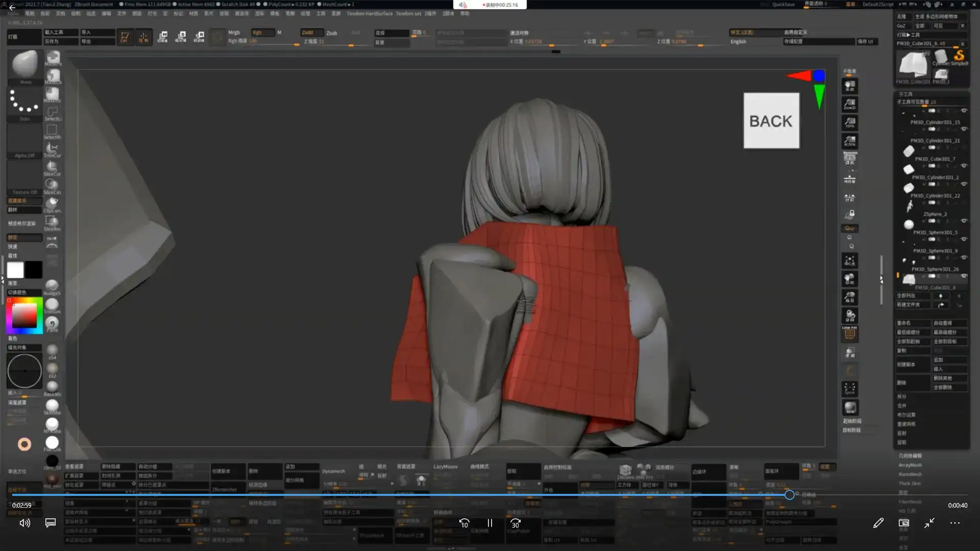980x551 pixels.
Task: Open the volume control
Action: click(x=24, y=523)
